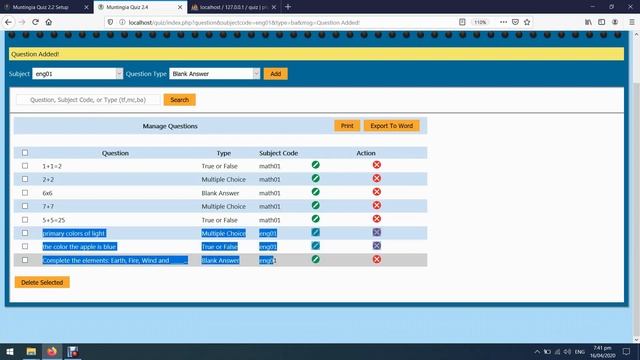Check the primary colors of light checkbox
Viewport: 640px width, 360px height.
(25, 233)
